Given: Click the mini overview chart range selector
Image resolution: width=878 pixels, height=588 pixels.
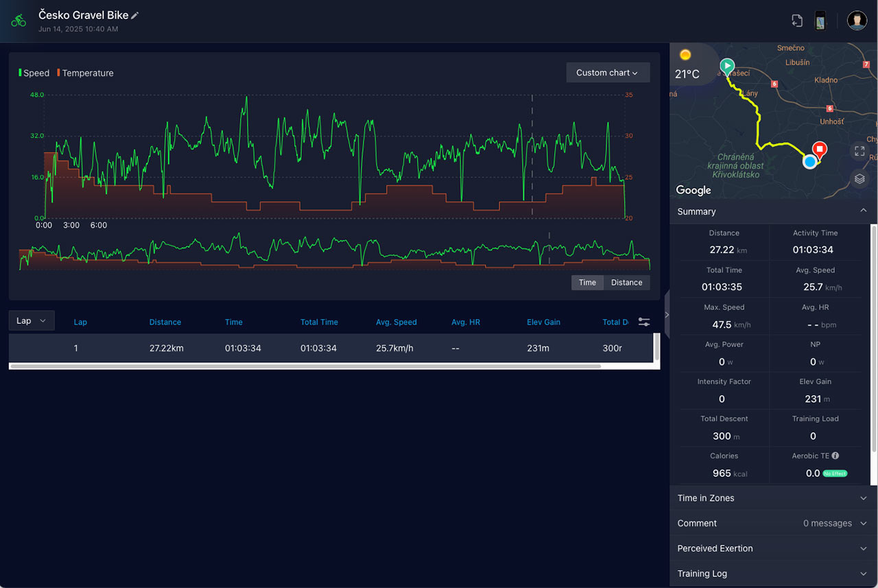Looking at the screenshot, I should (334, 253).
